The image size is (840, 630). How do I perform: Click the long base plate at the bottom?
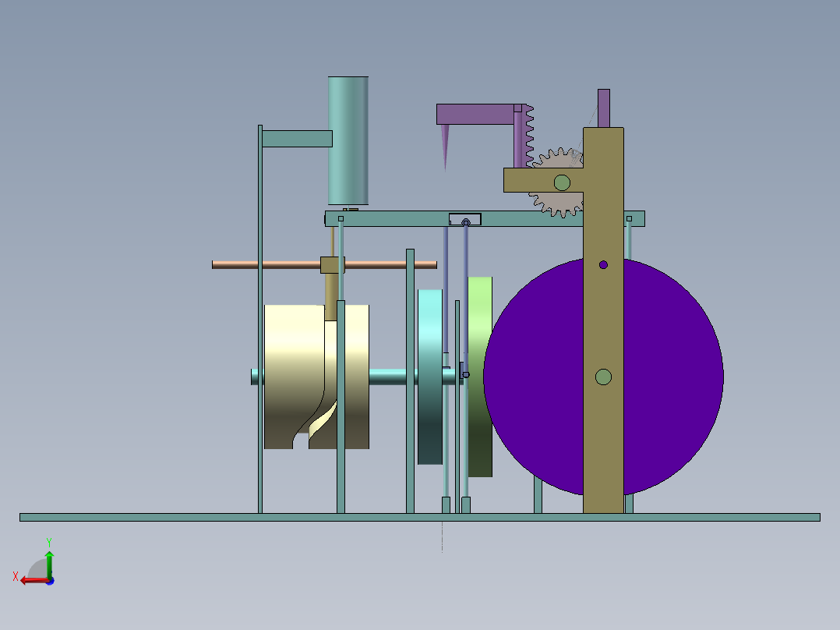click(420, 518)
